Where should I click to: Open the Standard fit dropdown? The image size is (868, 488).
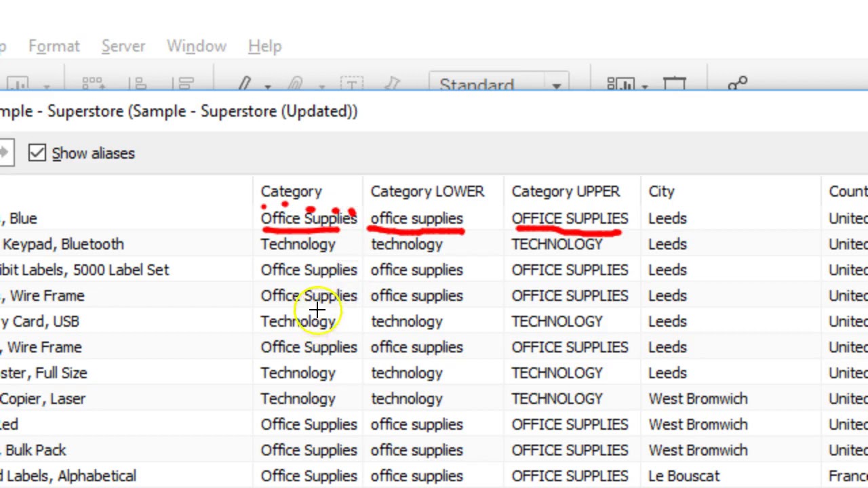500,85
